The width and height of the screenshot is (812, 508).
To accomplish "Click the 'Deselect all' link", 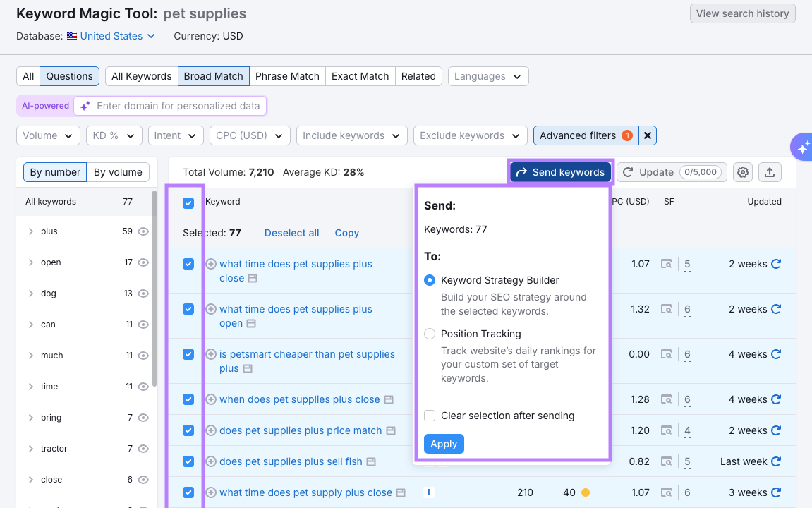I will click(291, 232).
